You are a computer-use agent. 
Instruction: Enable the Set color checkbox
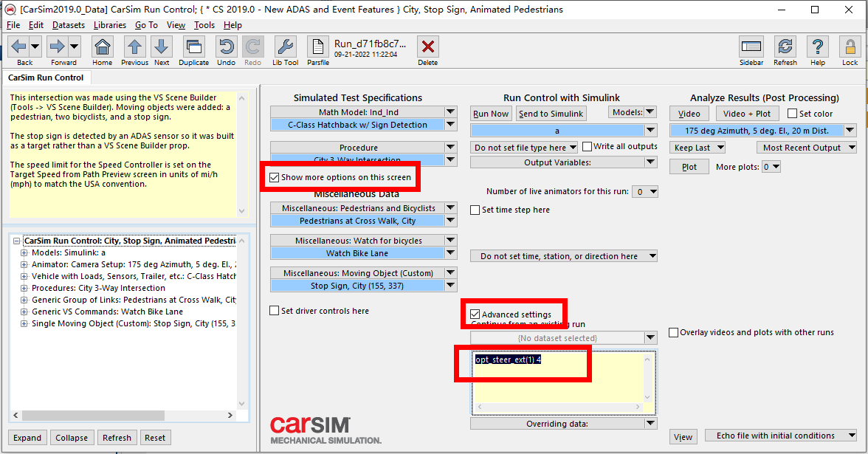pos(792,114)
